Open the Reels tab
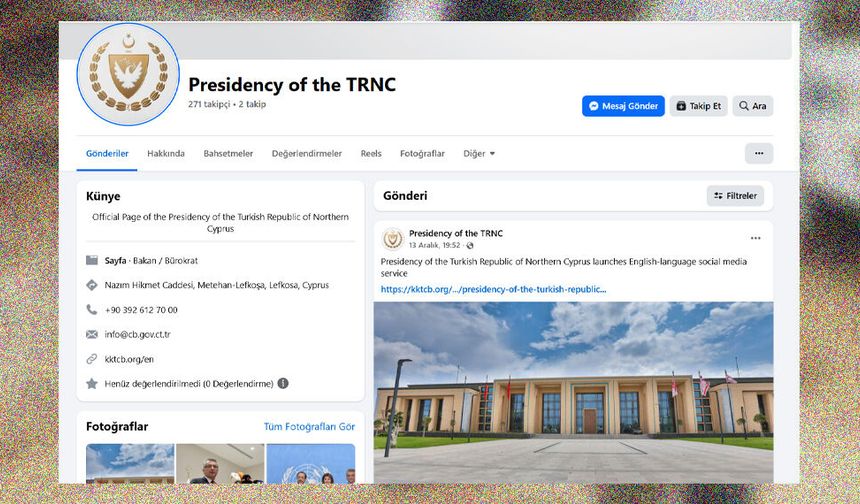This screenshot has width=860, height=504. point(371,154)
